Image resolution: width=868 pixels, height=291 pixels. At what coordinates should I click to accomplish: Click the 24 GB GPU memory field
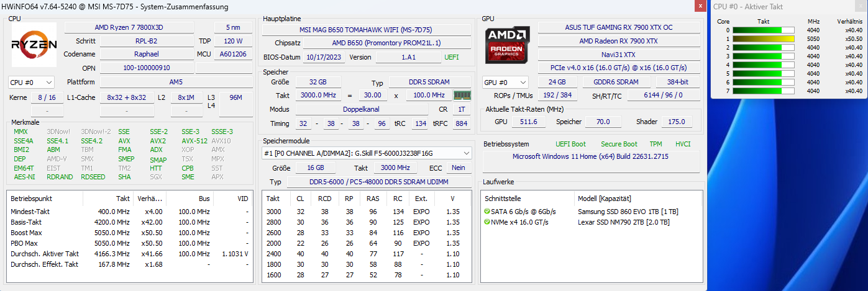coord(557,82)
